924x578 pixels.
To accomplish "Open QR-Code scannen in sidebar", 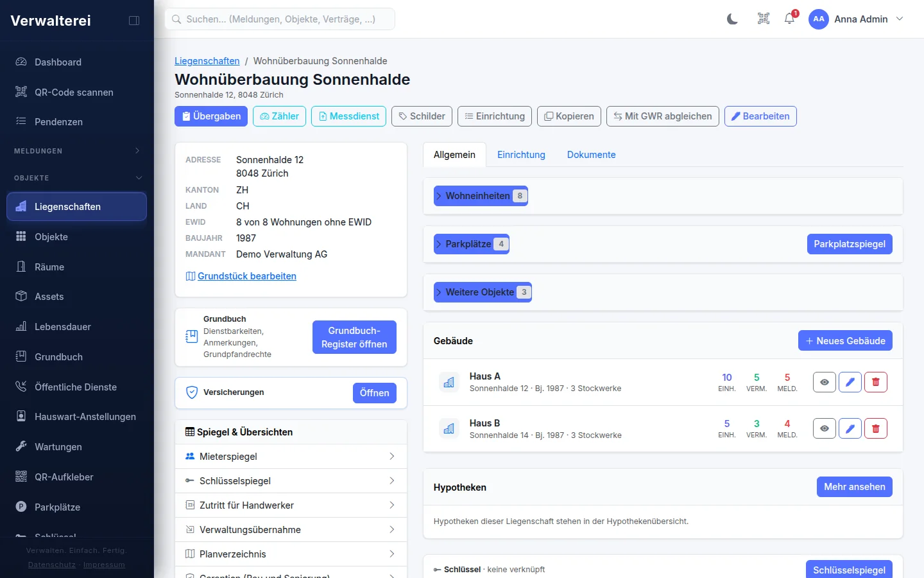I will point(77,92).
